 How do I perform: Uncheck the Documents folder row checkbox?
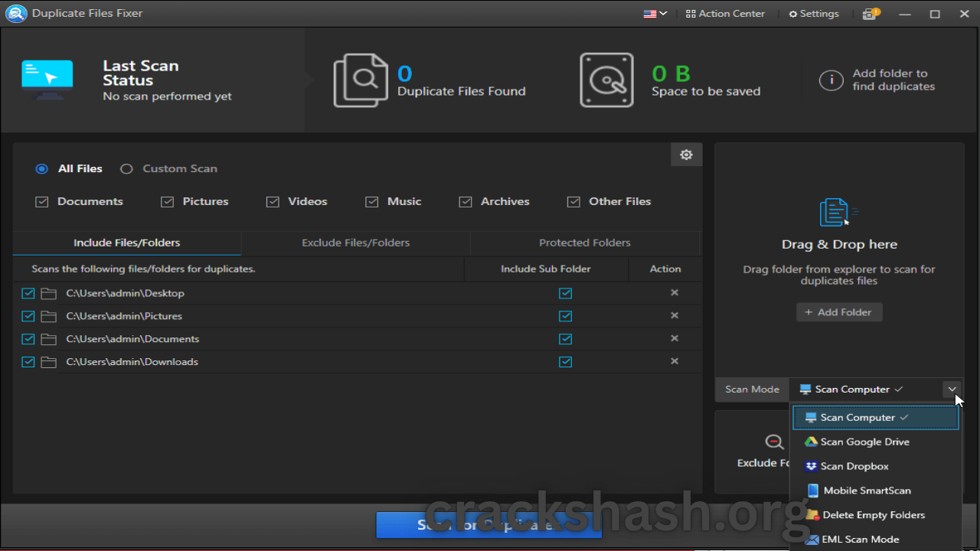[28, 339]
